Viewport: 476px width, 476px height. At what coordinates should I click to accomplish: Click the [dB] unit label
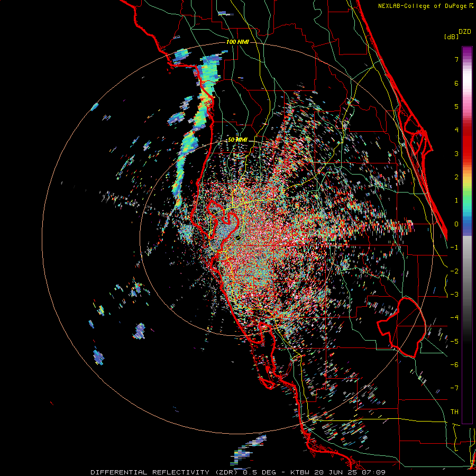(x=452, y=37)
